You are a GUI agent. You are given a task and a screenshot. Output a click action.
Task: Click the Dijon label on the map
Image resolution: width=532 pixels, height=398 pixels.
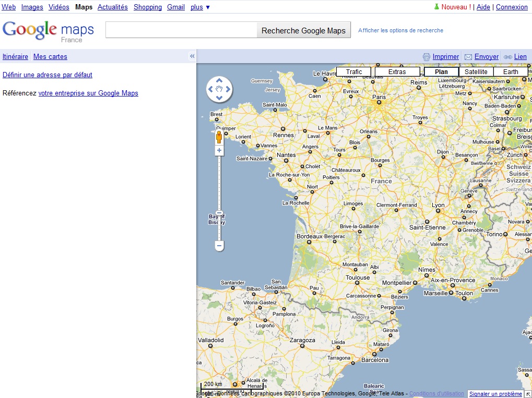click(x=443, y=152)
